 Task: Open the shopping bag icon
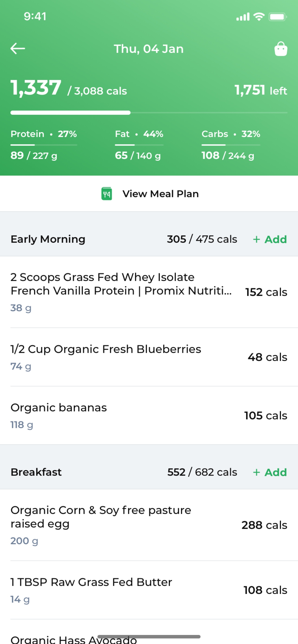pos(281,48)
